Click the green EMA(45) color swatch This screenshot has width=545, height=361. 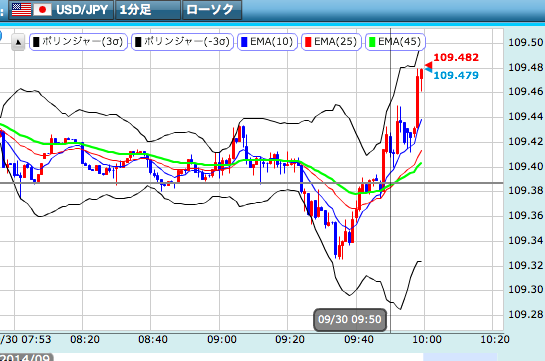coord(372,42)
